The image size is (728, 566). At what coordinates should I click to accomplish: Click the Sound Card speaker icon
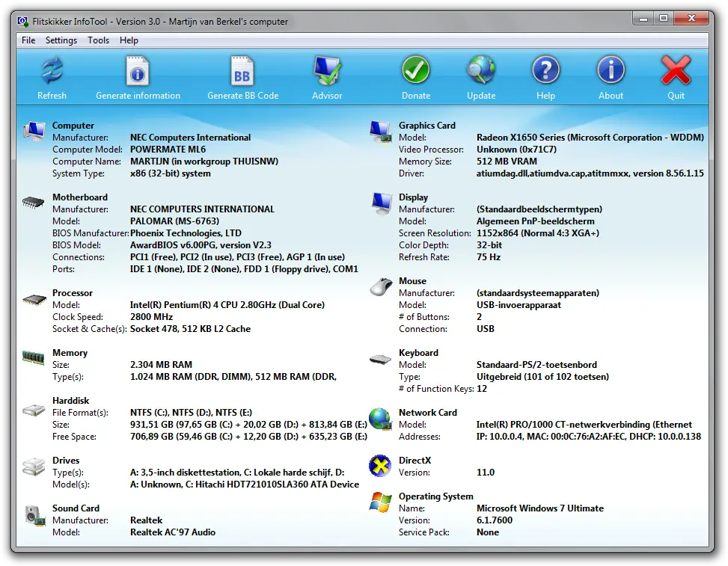34,514
